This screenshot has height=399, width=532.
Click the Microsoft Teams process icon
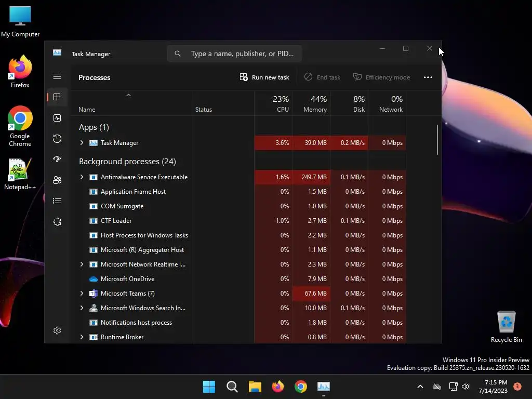click(x=94, y=294)
